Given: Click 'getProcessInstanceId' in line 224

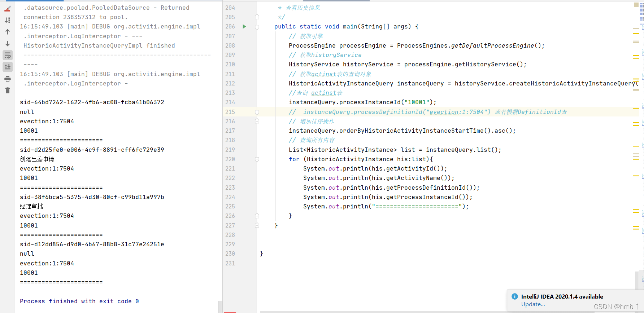Looking at the screenshot, I should 422,197.
